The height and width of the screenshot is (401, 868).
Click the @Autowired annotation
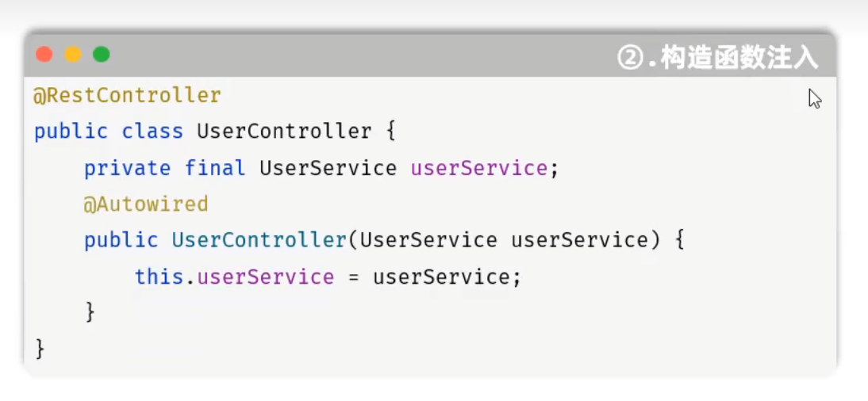coord(146,204)
